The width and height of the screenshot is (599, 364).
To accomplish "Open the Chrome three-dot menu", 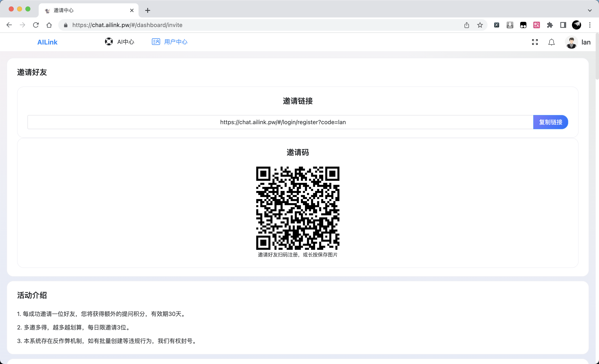I will pos(590,25).
